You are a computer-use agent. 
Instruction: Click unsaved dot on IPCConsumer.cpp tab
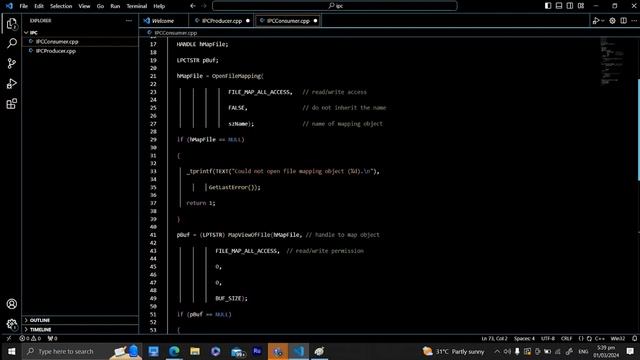(x=315, y=21)
